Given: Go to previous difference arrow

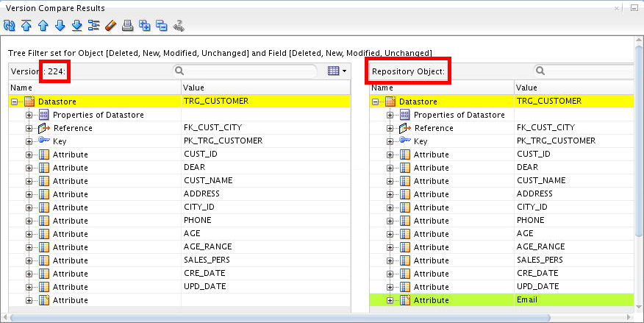Looking at the screenshot, I should coord(43,26).
